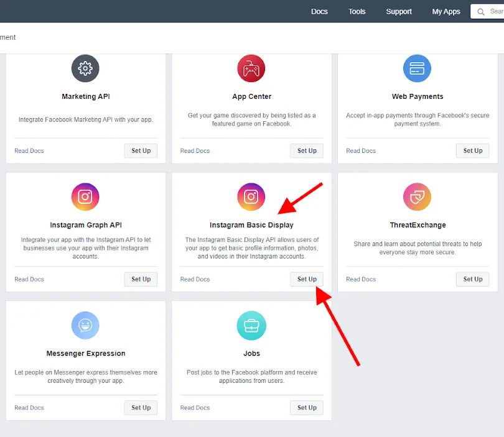
Task: Click the App Center title
Action: pos(251,96)
